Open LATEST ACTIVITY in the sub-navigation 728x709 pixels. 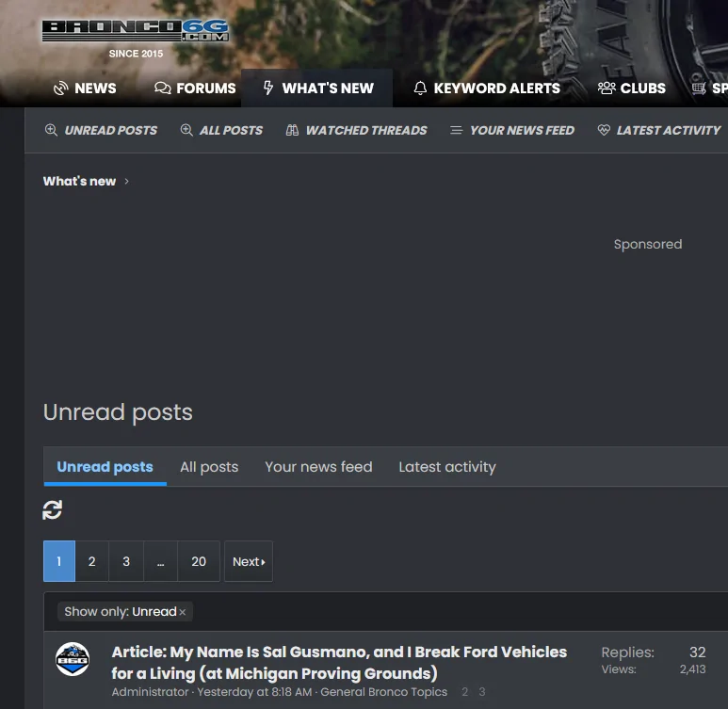coord(659,131)
